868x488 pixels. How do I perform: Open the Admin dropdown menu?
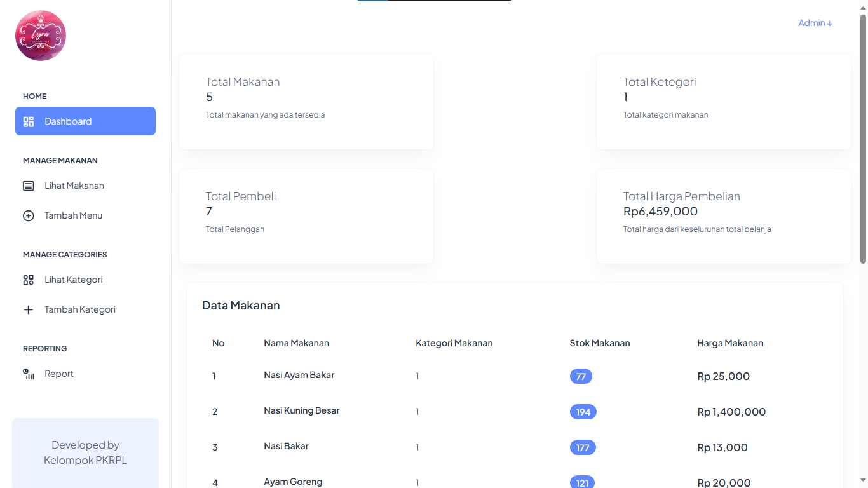point(815,23)
